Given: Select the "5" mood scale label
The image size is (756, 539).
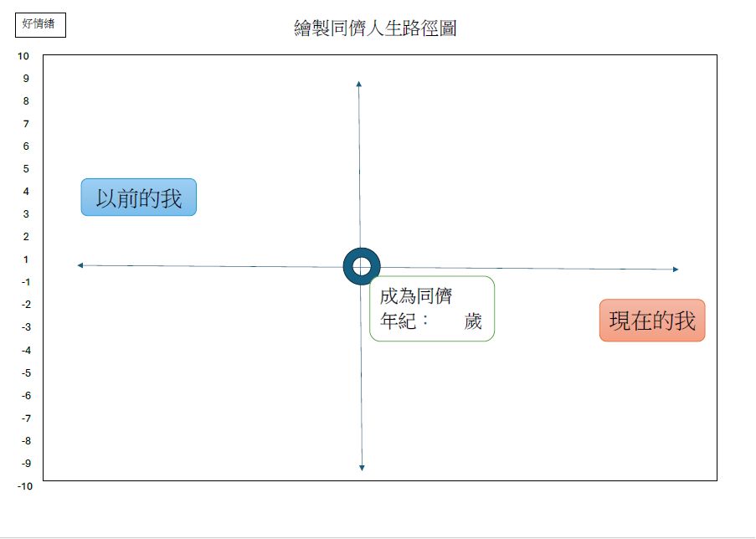Looking at the screenshot, I should coord(26,169).
